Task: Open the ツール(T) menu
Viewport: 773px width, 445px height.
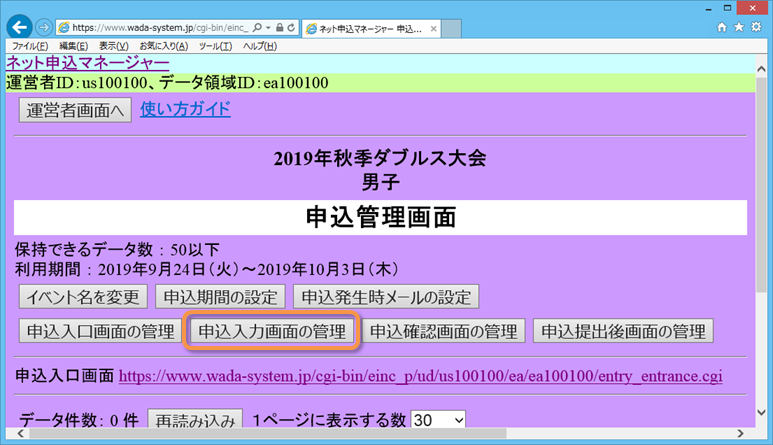Action: point(215,46)
